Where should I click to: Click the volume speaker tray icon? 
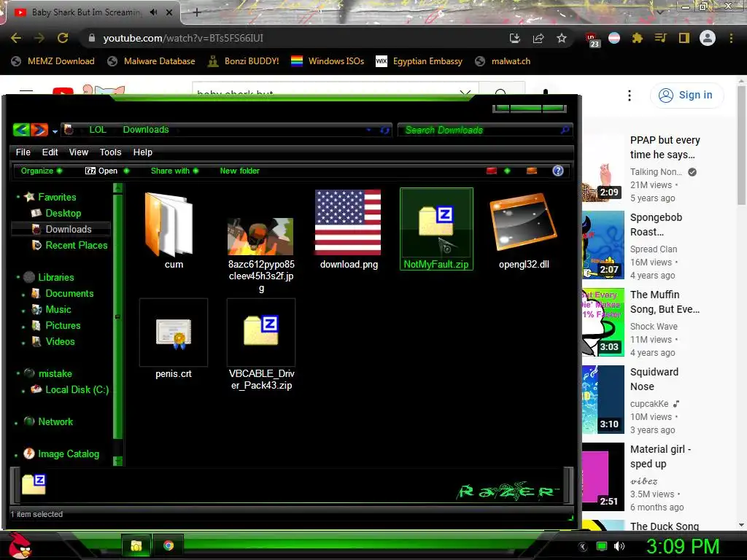(619, 546)
